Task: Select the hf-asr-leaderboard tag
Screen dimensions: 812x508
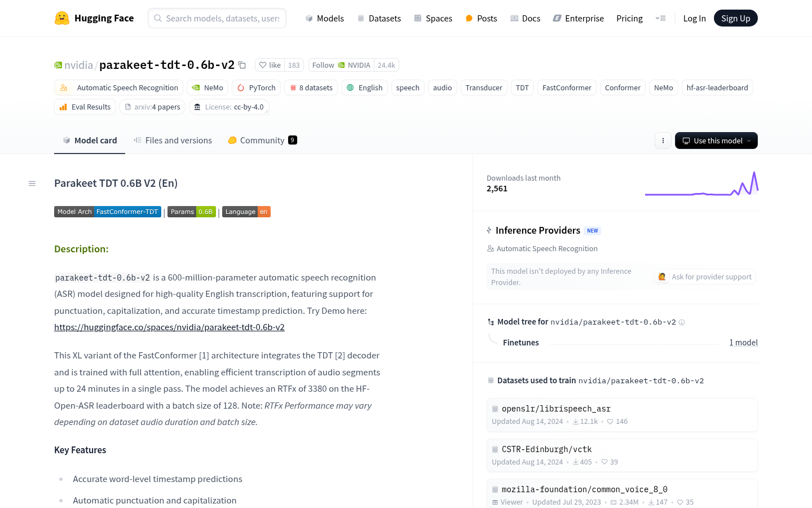Action: (x=717, y=87)
